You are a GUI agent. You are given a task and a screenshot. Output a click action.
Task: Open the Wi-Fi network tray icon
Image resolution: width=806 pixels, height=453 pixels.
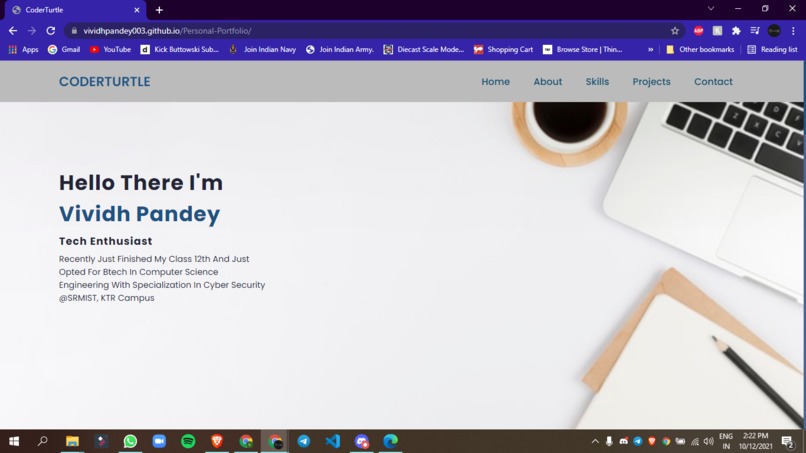point(695,441)
